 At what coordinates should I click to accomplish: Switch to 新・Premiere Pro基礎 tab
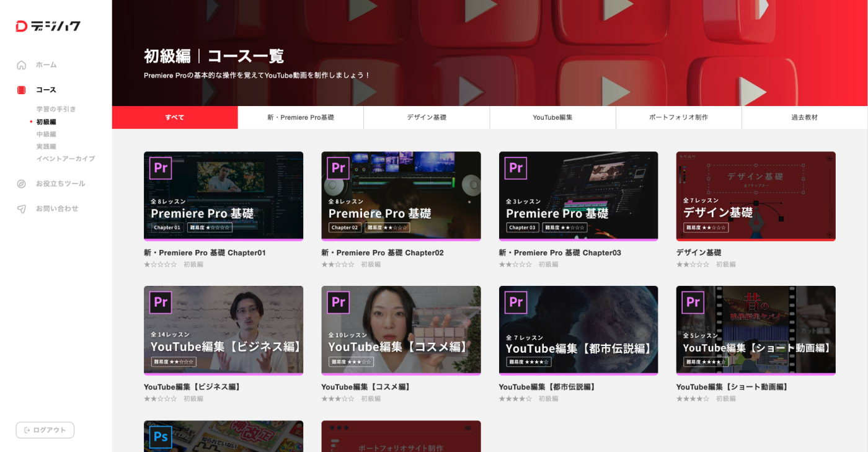point(301,117)
